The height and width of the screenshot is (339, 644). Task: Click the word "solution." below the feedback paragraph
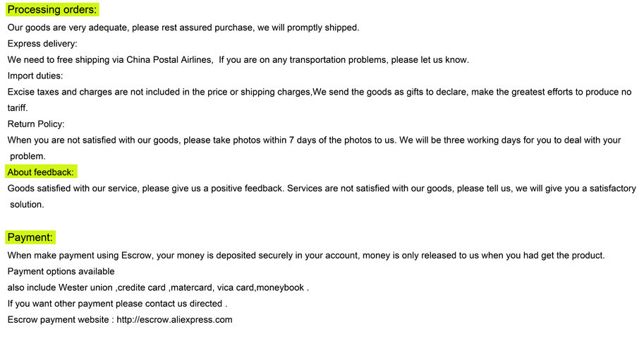(27, 205)
